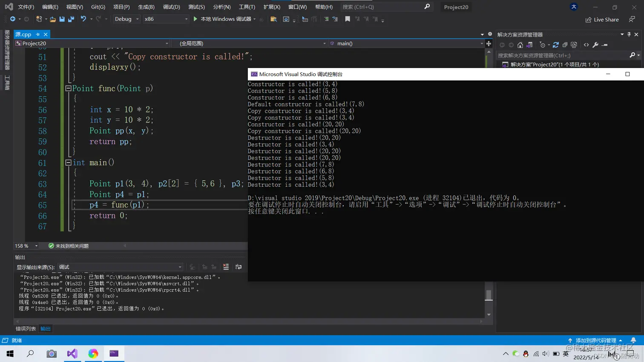
Task: Toggle preview selected items icon
Action: [x=605, y=45]
